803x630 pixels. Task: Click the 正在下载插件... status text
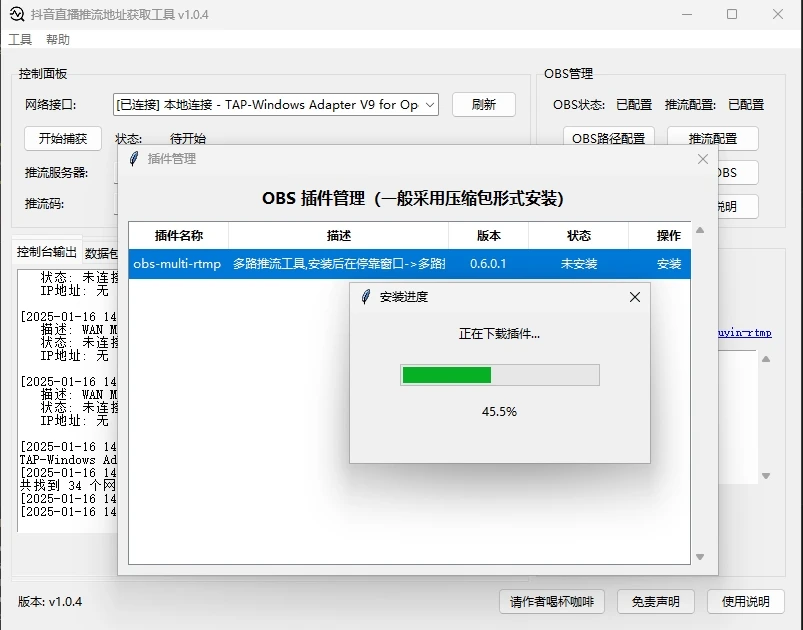click(x=499, y=334)
